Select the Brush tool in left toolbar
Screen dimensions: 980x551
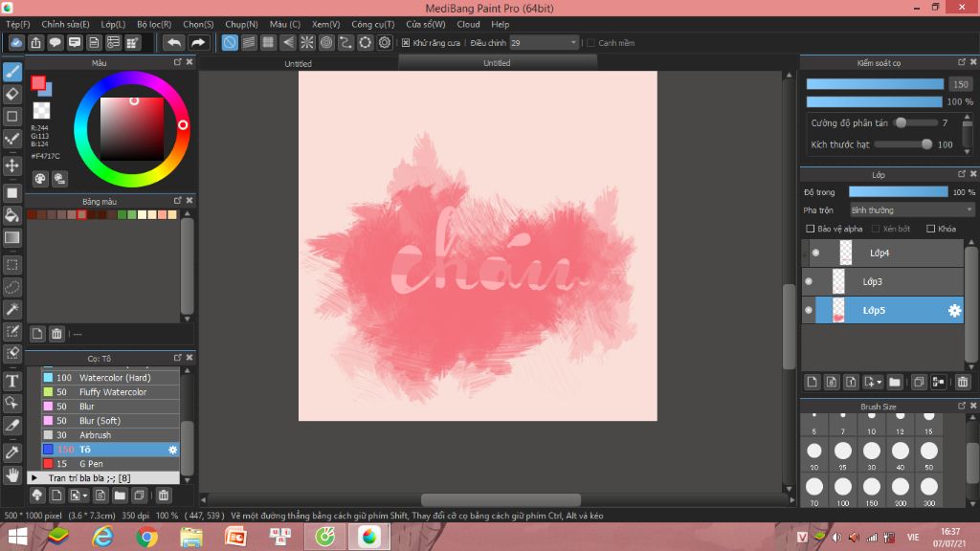(x=12, y=72)
